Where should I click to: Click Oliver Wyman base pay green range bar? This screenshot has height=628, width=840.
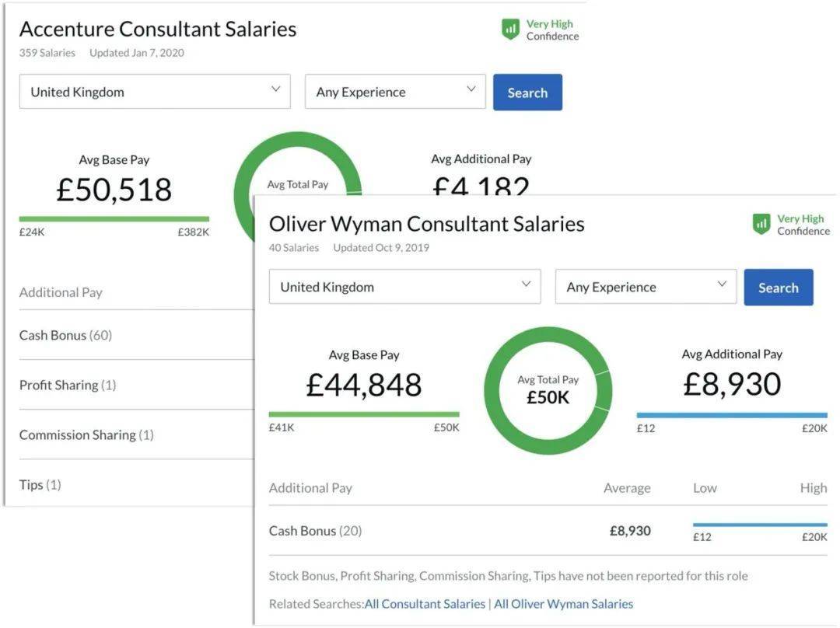pyautogui.click(x=364, y=415)
